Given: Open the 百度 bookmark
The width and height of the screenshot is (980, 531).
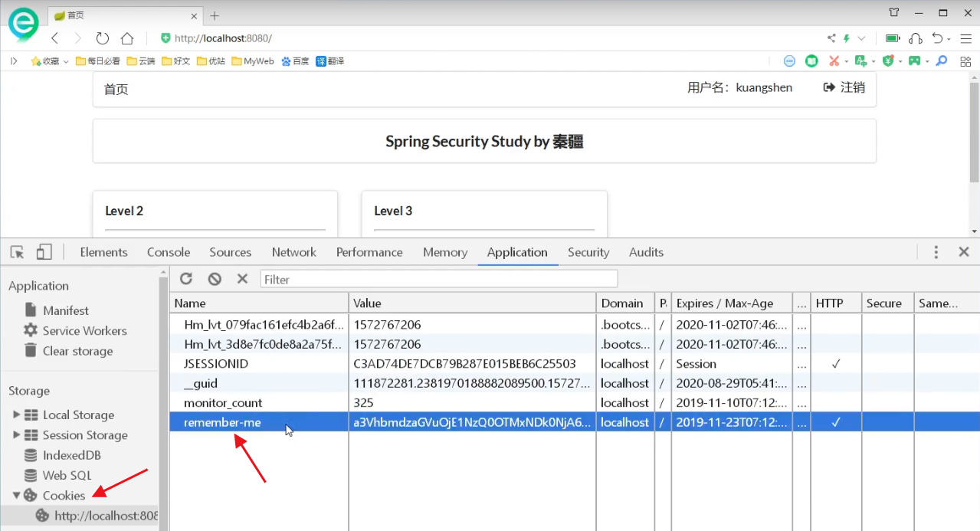Looking at the screenshot, I should coord(295,61).
